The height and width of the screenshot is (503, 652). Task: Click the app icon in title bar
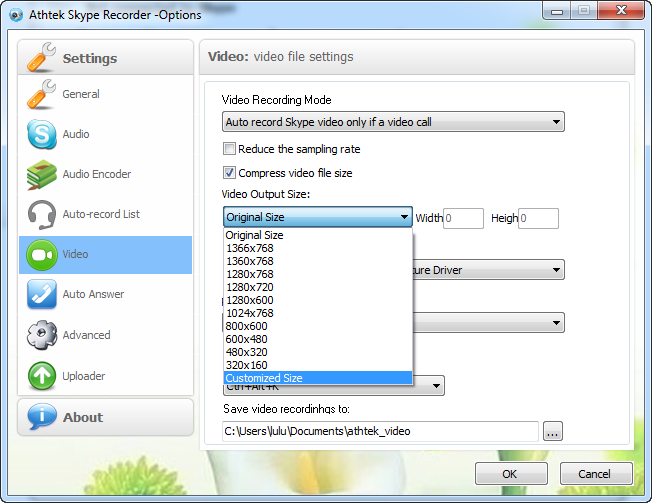[x=16, y=15]
